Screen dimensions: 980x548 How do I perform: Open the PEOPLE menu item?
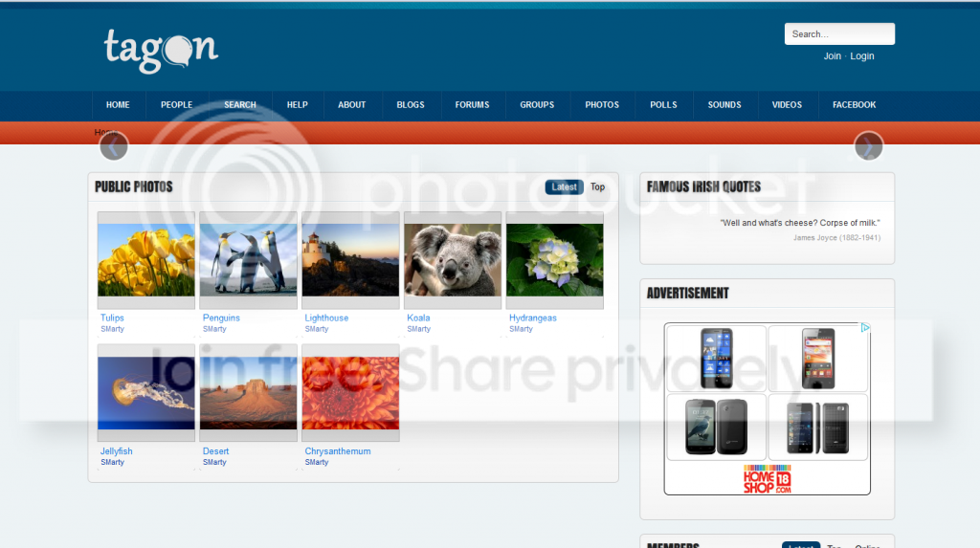[x=176, y=105]
